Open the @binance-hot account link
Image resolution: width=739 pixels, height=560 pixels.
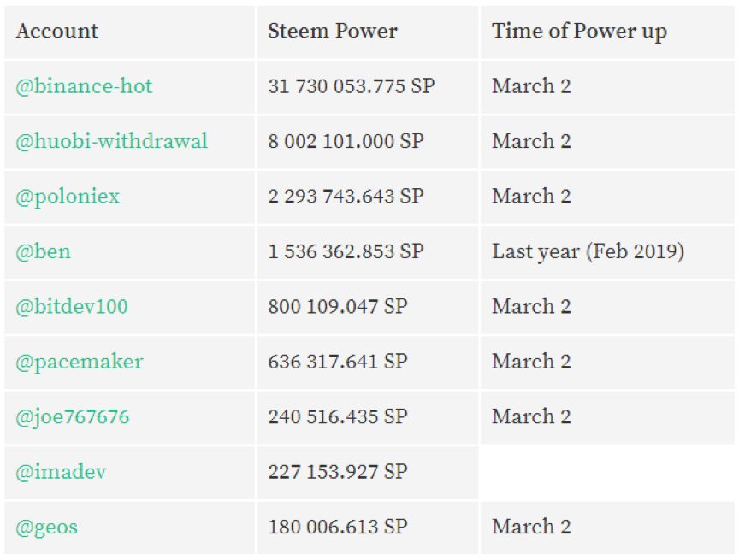point(84,86)
